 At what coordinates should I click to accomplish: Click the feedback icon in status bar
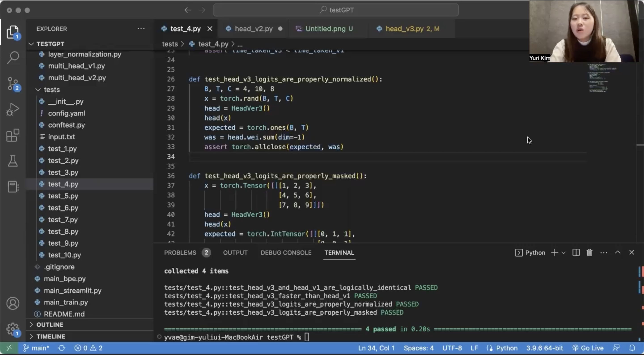click(616, 348)
